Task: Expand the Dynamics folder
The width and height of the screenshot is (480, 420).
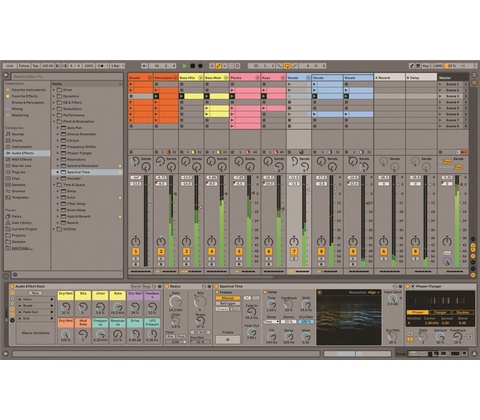Action: click(x=54, y=96)
